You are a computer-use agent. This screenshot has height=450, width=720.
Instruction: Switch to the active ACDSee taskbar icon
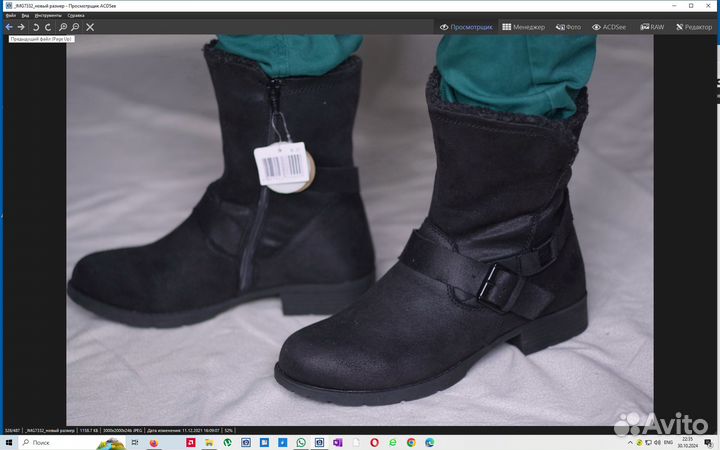pos(319,443)
